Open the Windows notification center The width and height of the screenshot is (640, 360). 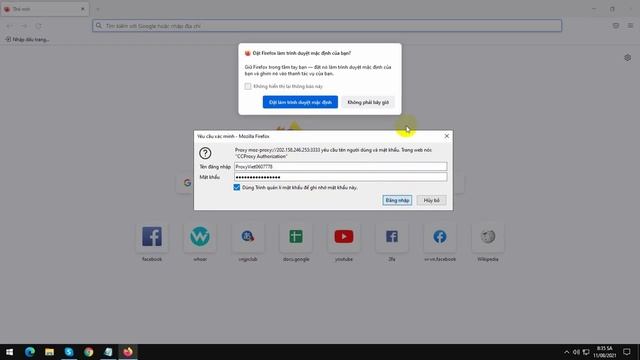[x=627, y=352]
